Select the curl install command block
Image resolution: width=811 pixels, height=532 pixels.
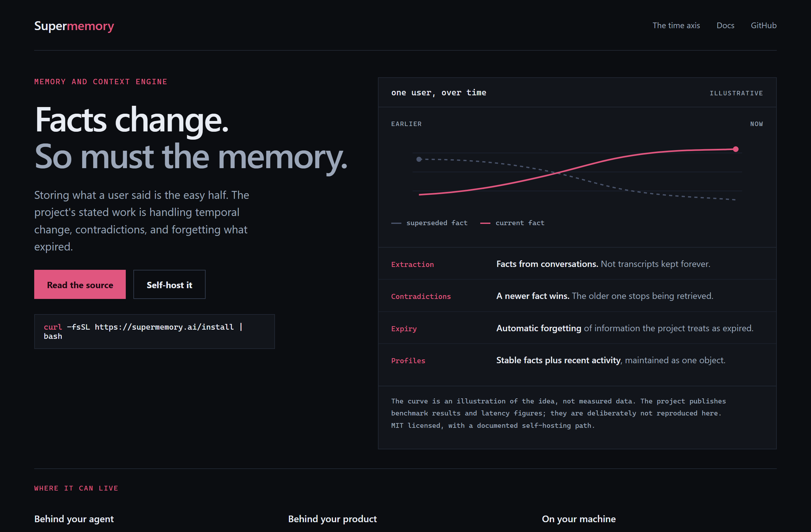click(x=154, y=332)
